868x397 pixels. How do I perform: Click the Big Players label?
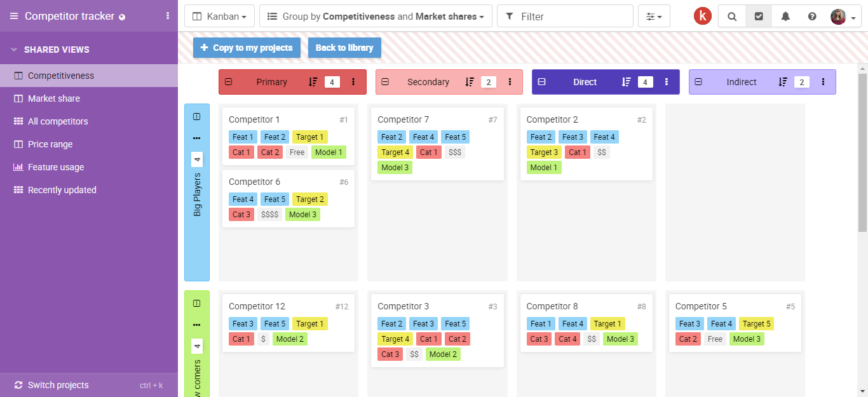(x=197, y=194)
